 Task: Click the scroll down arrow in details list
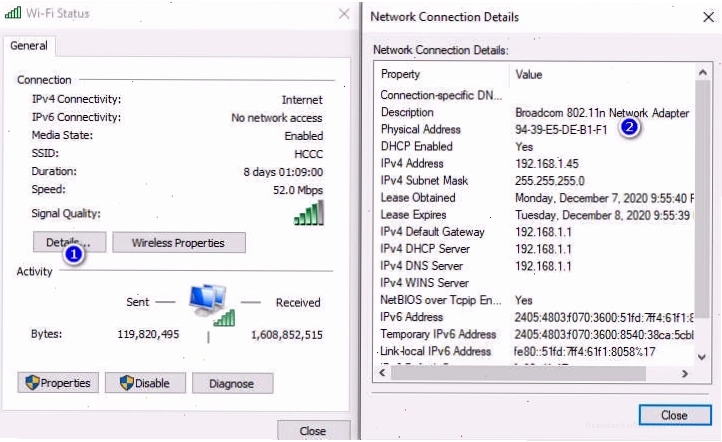702,357
